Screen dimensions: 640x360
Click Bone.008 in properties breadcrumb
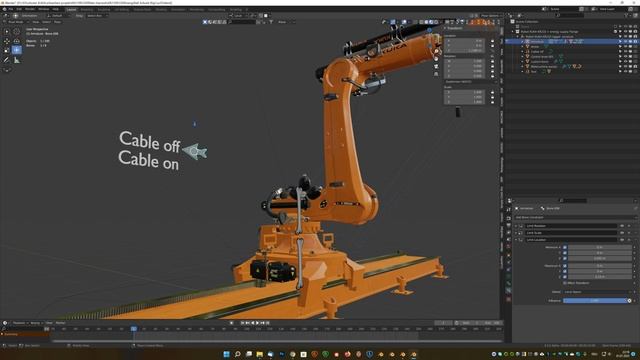click(553, 208)
